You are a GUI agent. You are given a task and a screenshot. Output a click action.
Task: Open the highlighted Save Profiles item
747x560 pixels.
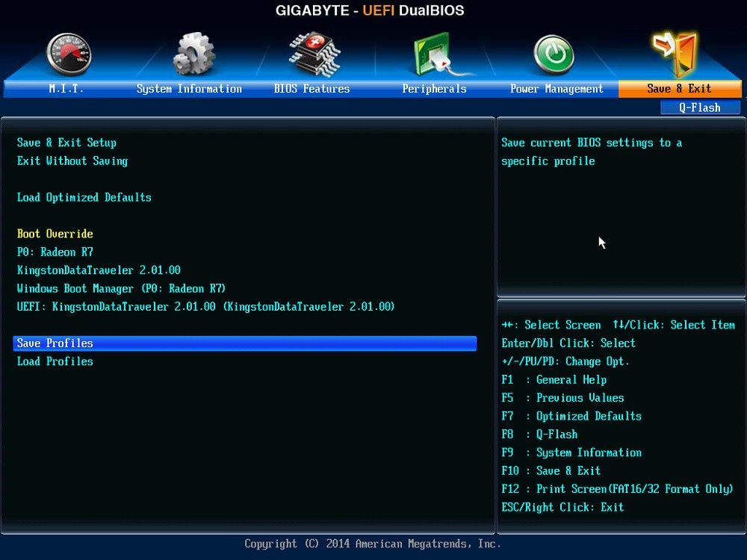pyautogui.click(x=245, y=343)
